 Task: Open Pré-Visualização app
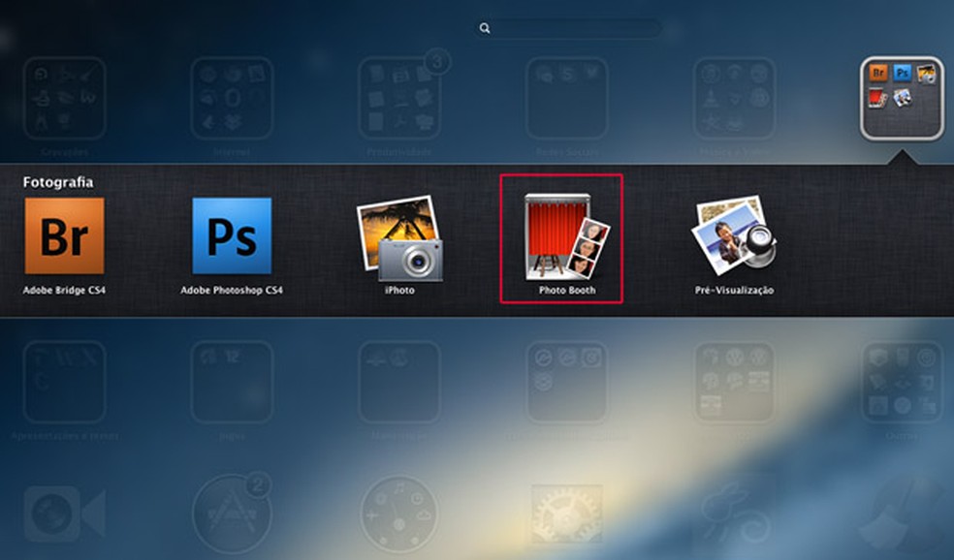pos(734,235)
